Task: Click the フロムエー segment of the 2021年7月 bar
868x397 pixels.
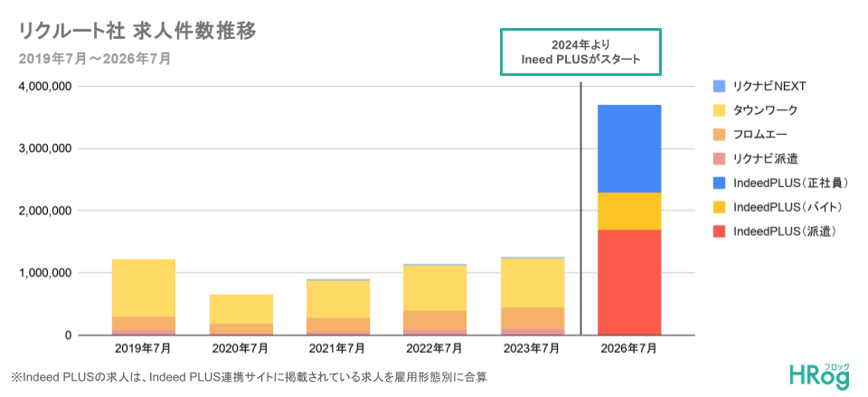Action: tap(337, 325)
